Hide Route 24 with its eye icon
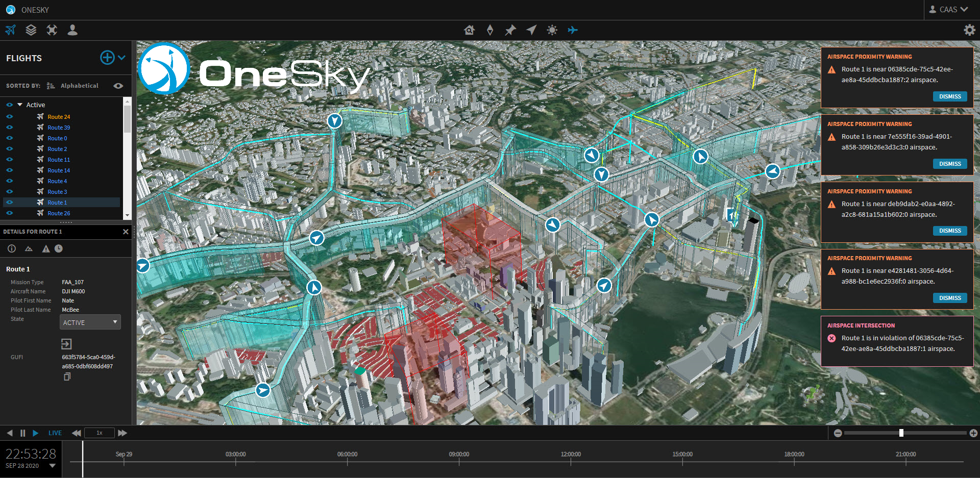The width and height of the screenshot is (980, 478). (9, 117)
